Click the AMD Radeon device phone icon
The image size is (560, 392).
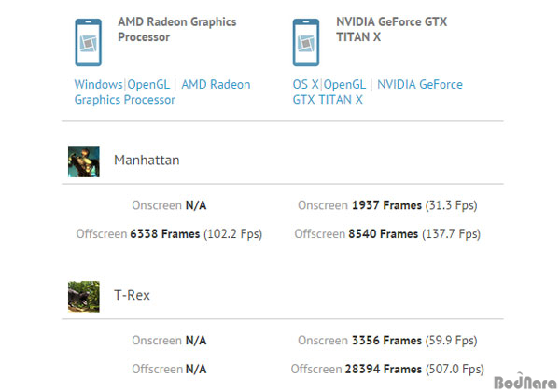click(x=89, y=42)
